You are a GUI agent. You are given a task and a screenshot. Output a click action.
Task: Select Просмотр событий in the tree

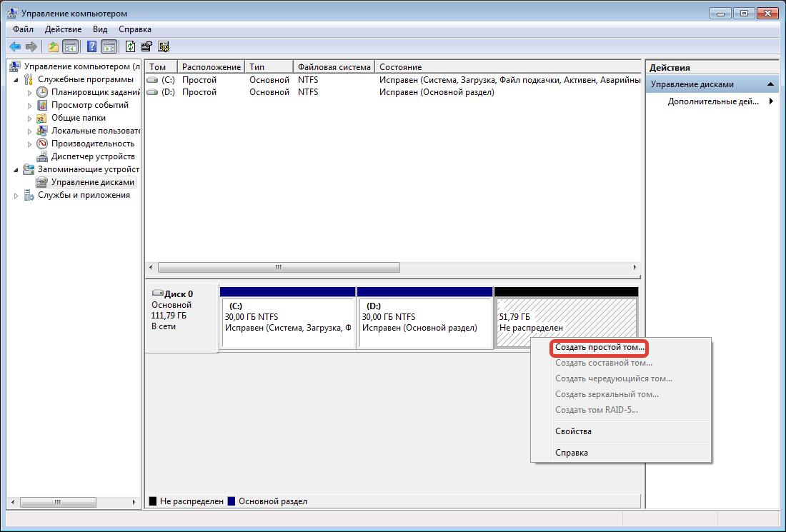89,105
